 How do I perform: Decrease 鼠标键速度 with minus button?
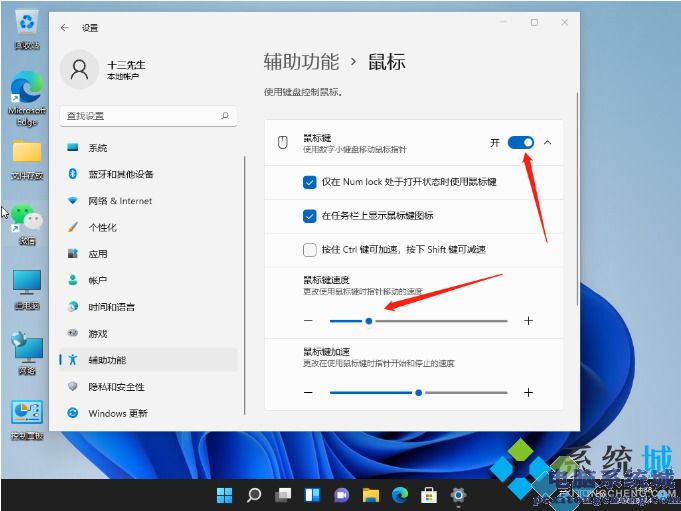click(x=308, y=320)
